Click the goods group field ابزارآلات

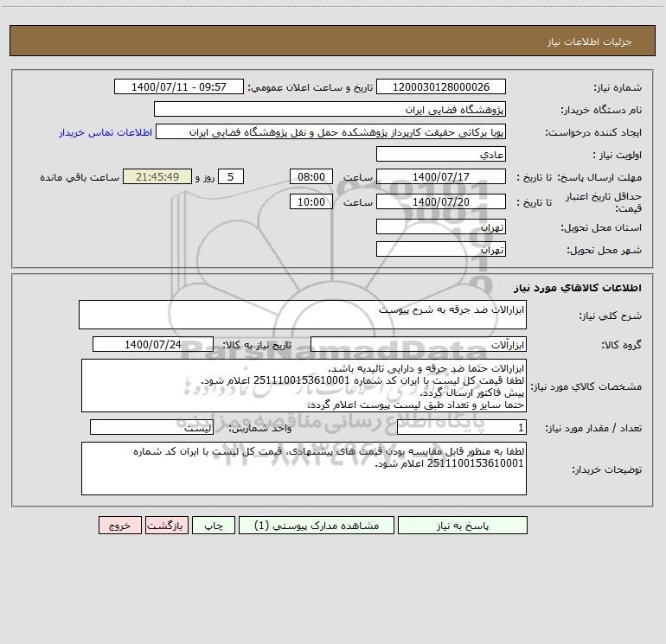[419, 344]
